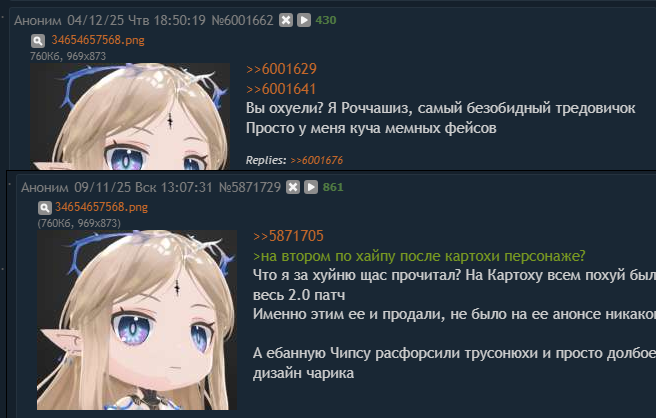Expand the elf image thumbnail in top post
This screenshot has width=656, height=418.
point(130,116)
